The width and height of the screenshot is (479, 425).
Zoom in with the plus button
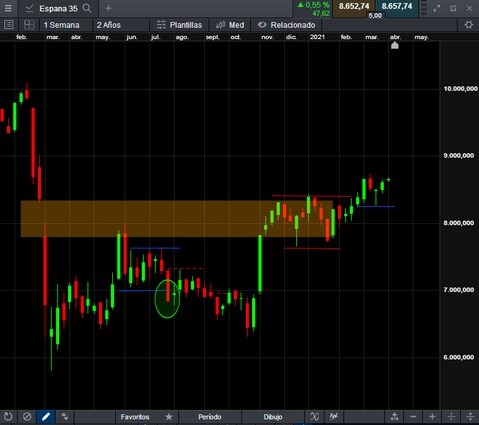click(432, 417)
